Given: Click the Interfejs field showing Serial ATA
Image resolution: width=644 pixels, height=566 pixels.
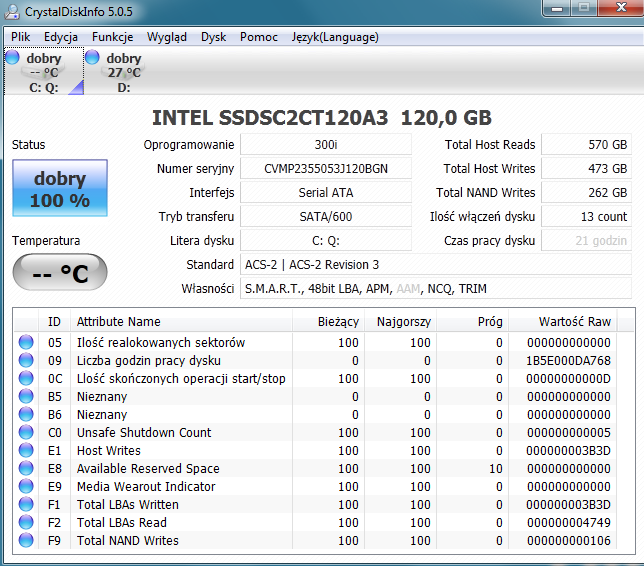Looking at the screenshot, I should [x=326, y=193].
